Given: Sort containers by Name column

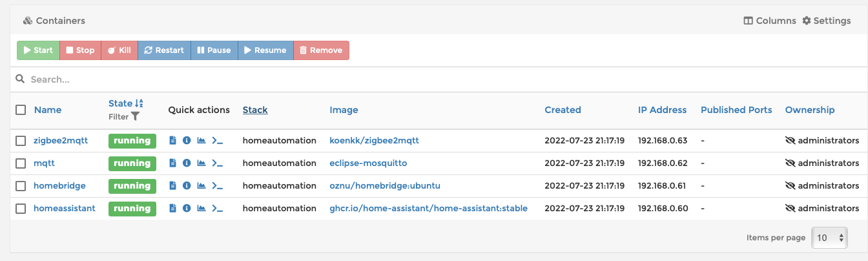Looking at the screenshot, I should 48,110.
